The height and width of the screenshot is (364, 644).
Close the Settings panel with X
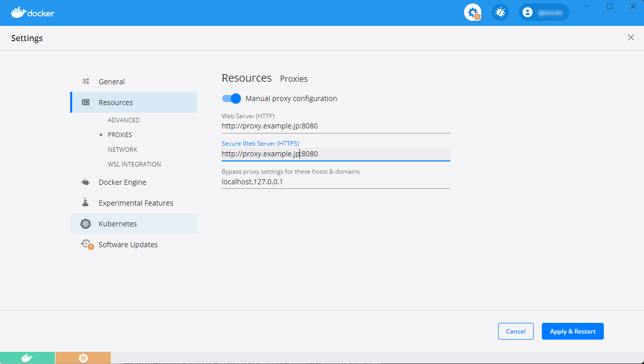tap(631, 38)
